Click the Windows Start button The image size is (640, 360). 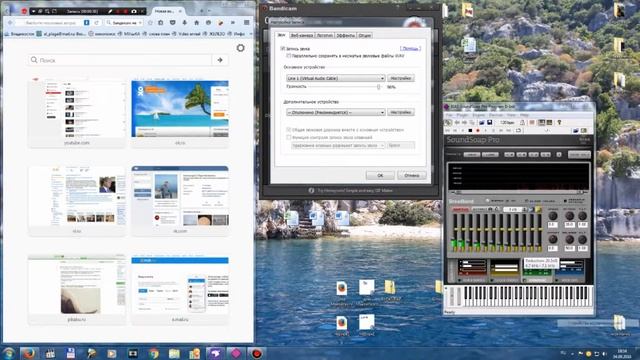coord(9,353)
